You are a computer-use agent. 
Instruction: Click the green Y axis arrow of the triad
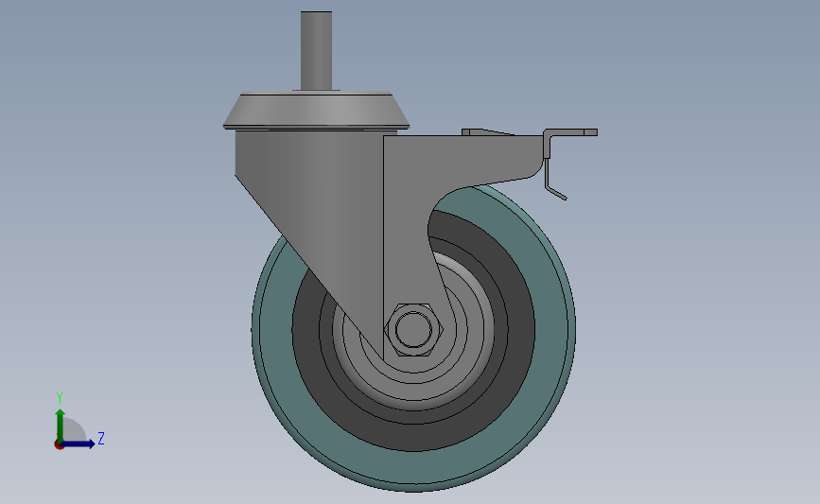[61, 425]
